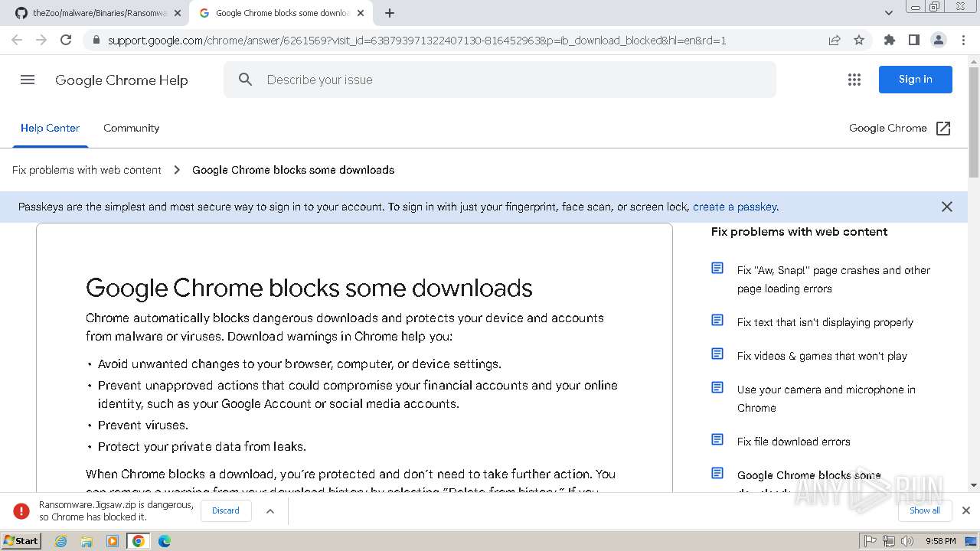The height and width of the screenshot is (551, 980).
Task: Open Fix Aw, Snap! page crashes article
Action: click(x=834, y=279)
